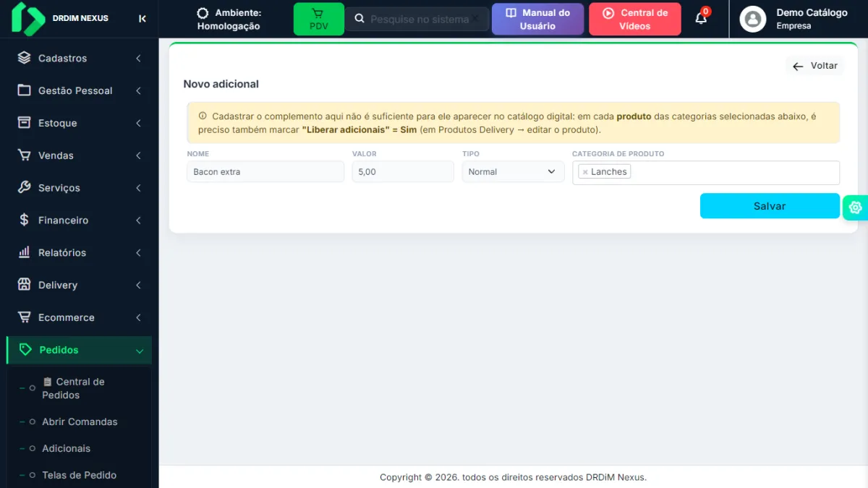This screenshot has height=488, width=868.
Task: Click the Vendas shopping cart icon
Action: point(25,155)
